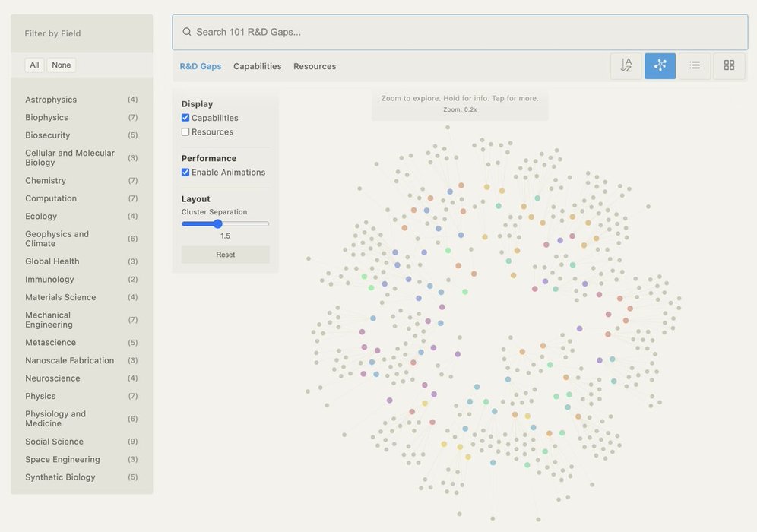Open the Resources tab

[x=315, y=67]
